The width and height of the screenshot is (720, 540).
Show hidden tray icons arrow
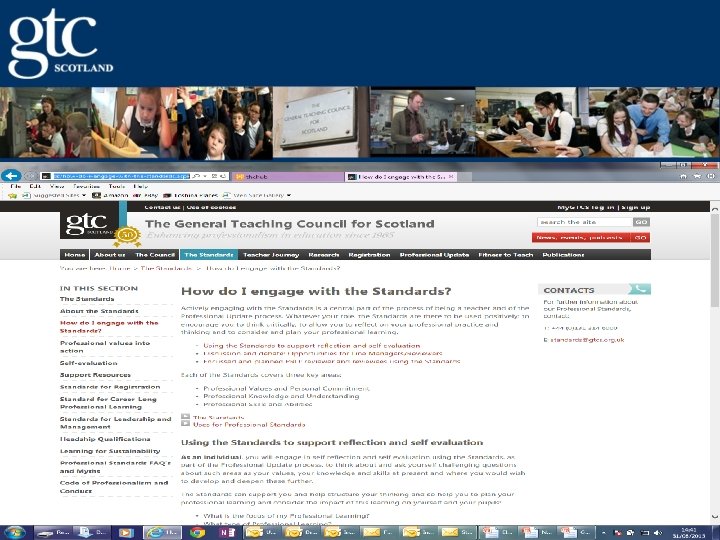[x=604, y=533]
